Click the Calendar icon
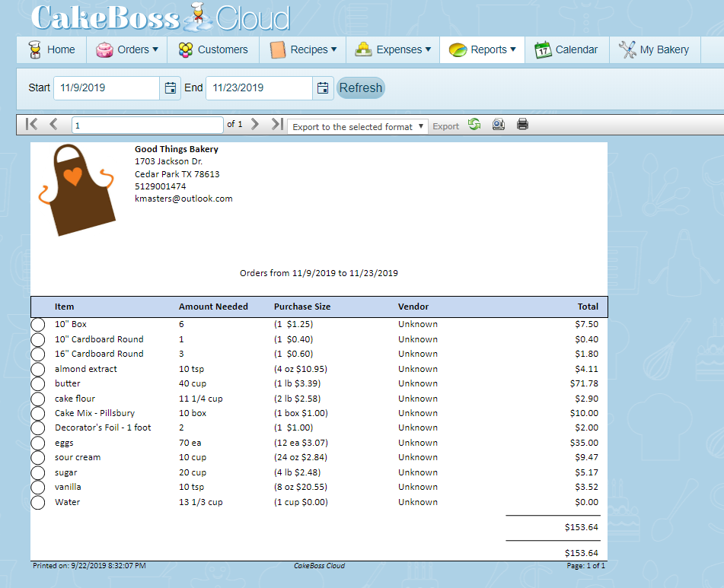The width and height of the screenshot is (724, 588). (x=543, y=49)
